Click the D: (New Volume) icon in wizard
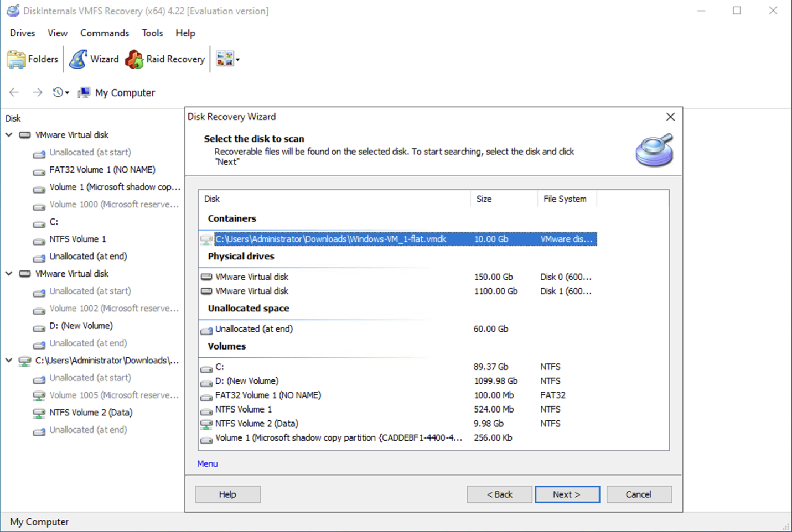Viewport: 792px width, 532px height. coord(206,383)
